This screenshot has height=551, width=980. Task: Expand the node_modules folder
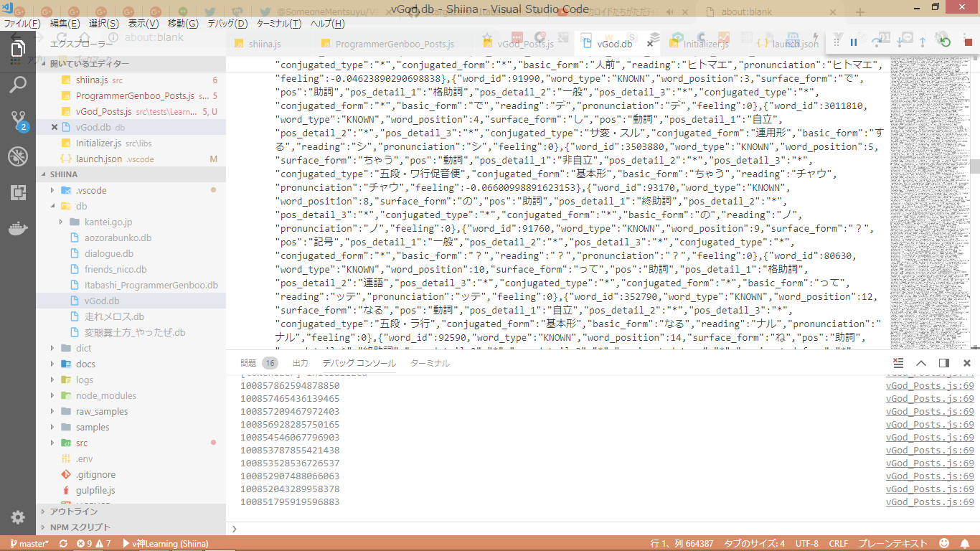[105, 395]
